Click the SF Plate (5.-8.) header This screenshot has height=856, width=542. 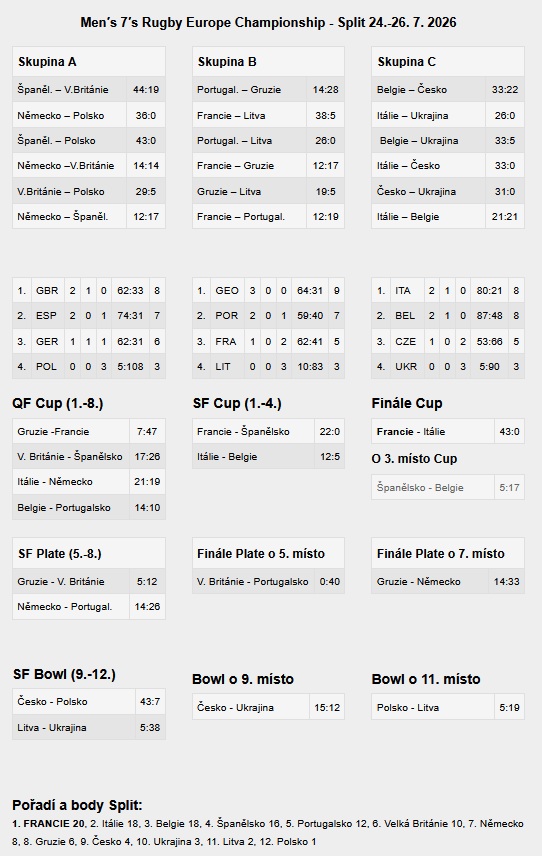(89, 554)
